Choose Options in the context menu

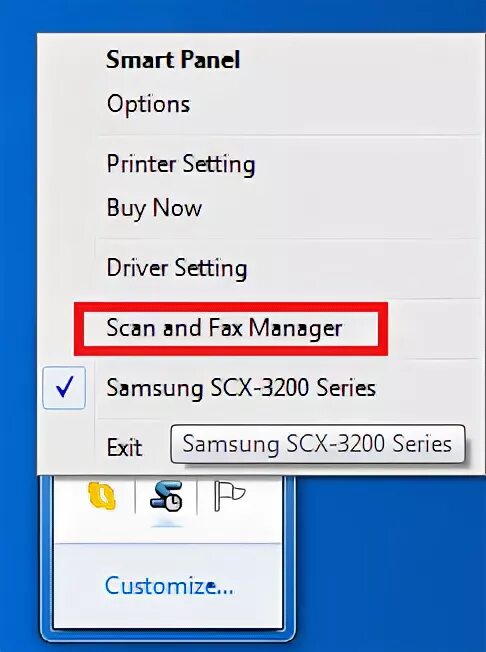(x=148, y=104)
